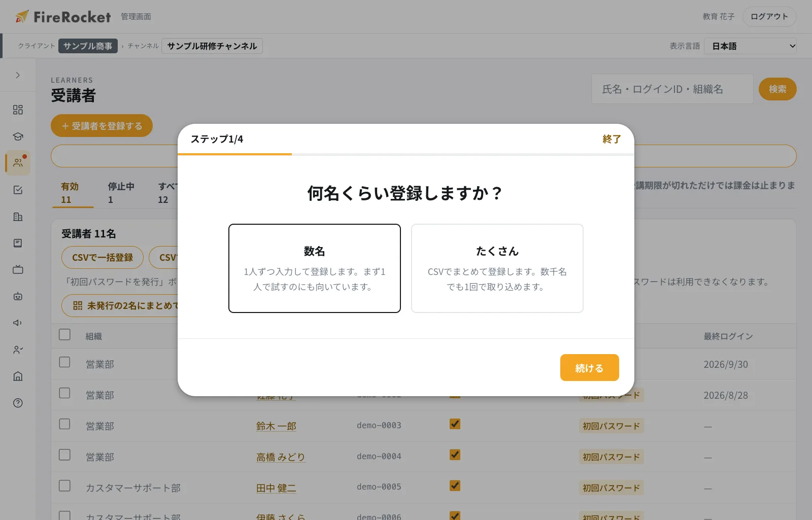Click login ID text demo-0004
The width and height of the screenshot is (812, 520).
379,457
